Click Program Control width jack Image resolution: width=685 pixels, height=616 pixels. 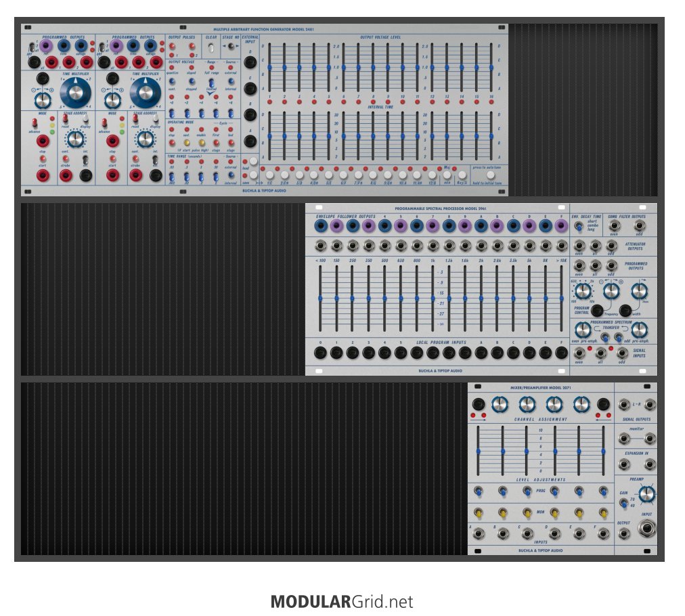click(625, 310)
